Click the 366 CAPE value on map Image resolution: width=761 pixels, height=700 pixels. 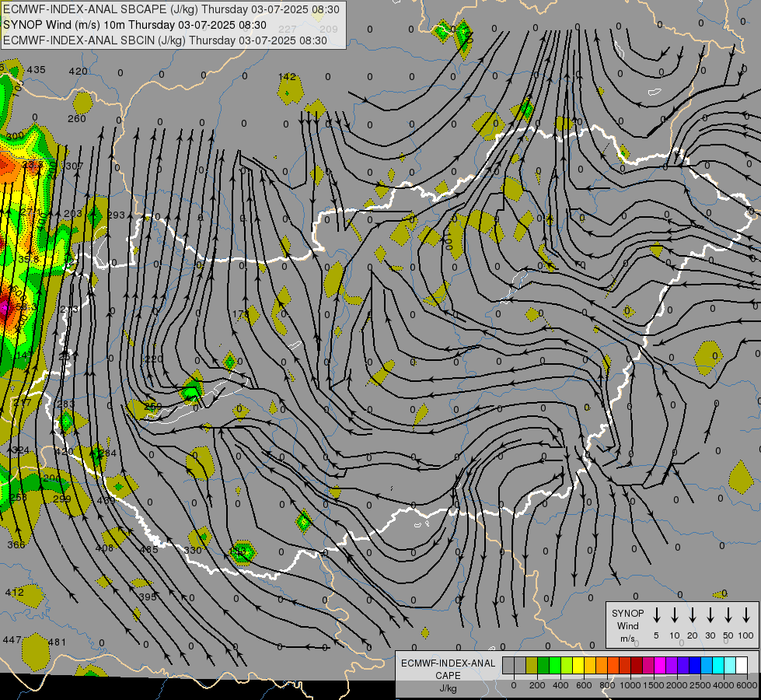pos(16,544)
